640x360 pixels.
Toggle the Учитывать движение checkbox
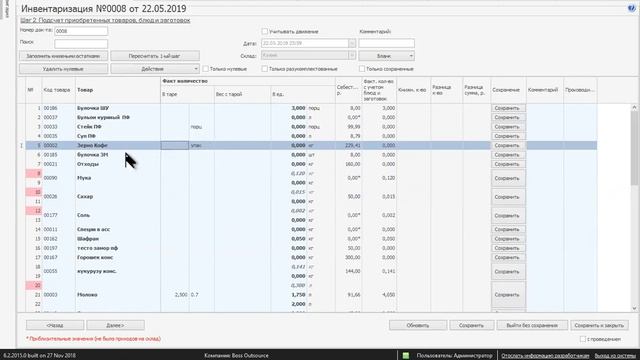264,31
